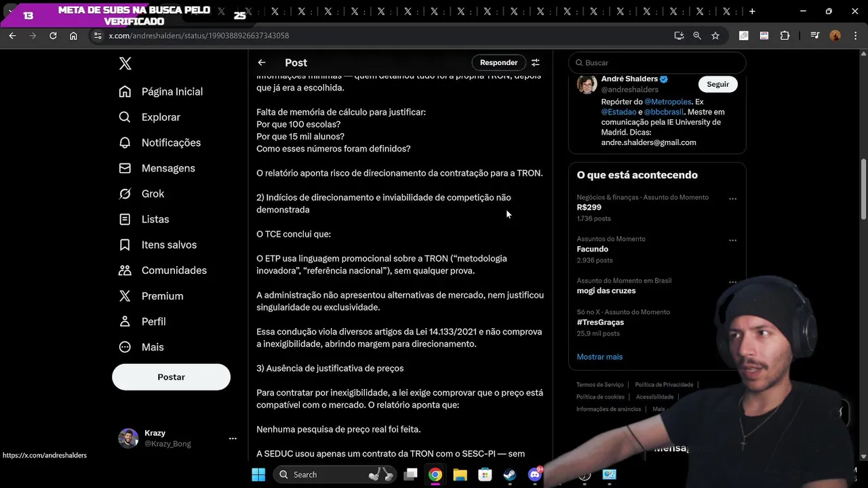Screen dimensions: 868x488
Task: Click the x.com address bar URL
Action: point(199,36)
